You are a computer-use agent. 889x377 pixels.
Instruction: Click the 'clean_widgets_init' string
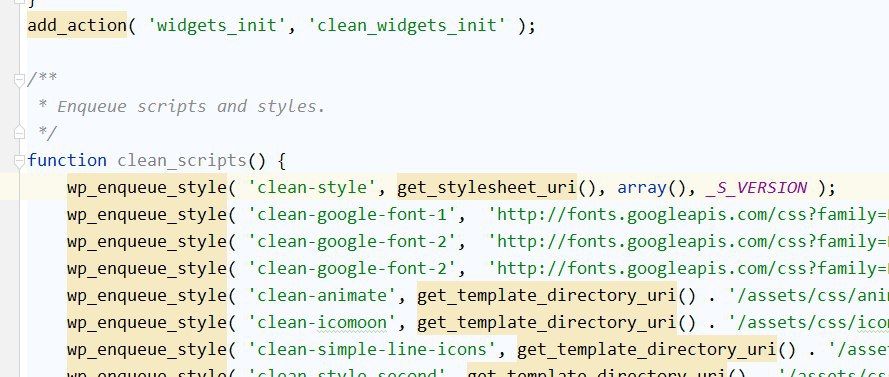pos(407,26)
